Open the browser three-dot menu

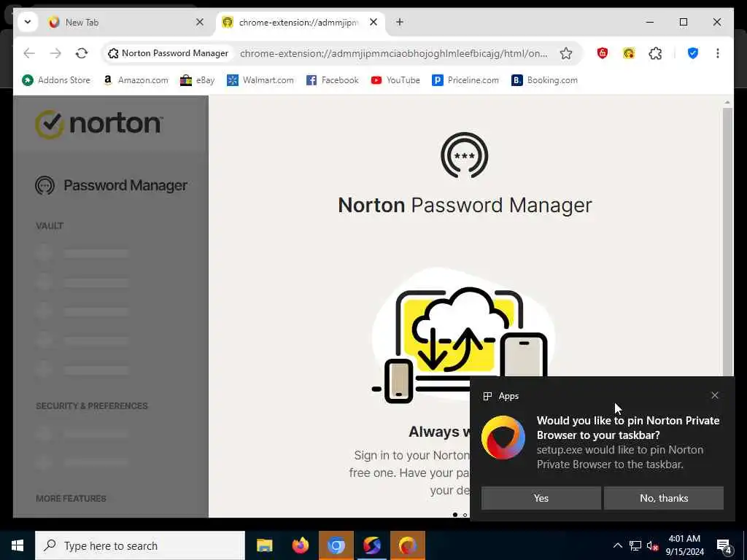pyautogui.click(x=718, y=53)
